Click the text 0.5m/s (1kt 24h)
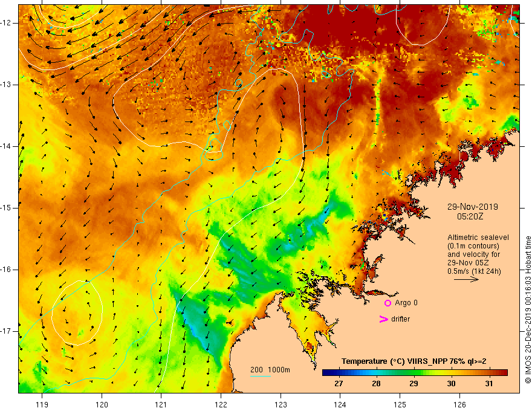 pos(474,271)
